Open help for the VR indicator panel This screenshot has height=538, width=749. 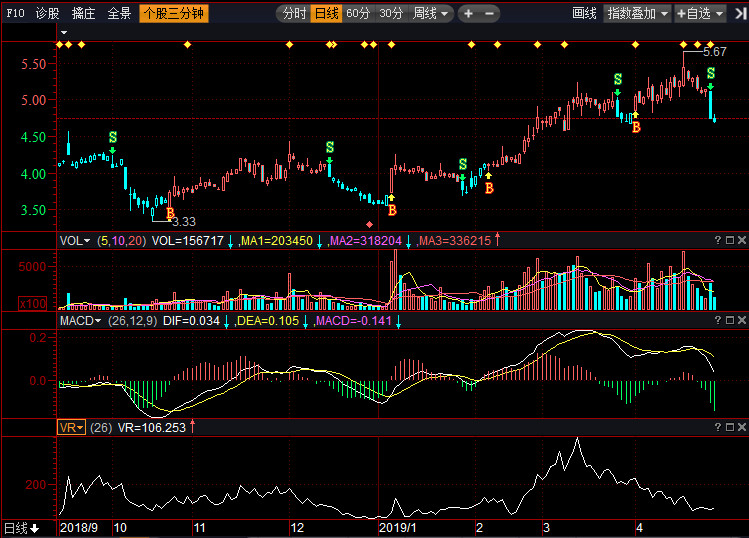point(717,427)
